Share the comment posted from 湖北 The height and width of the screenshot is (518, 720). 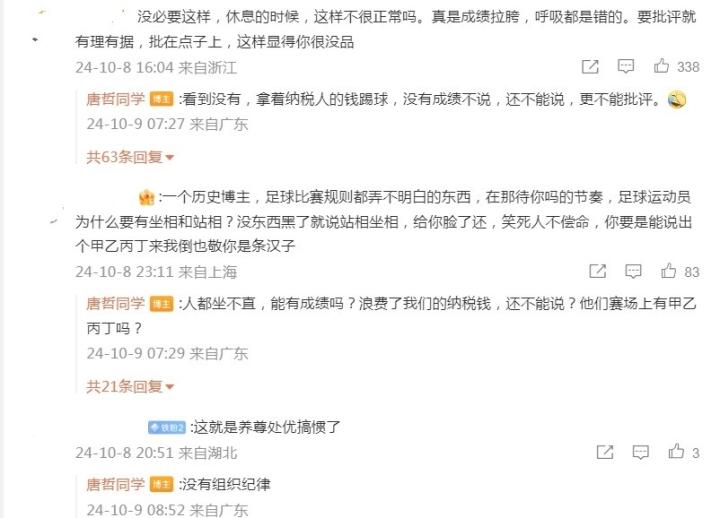605,452
